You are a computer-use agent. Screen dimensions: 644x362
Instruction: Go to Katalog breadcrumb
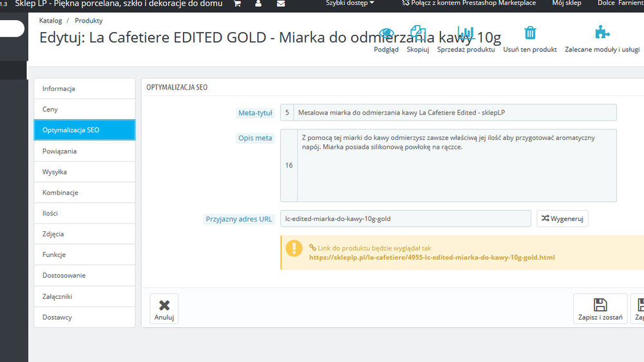click(50, 21)
